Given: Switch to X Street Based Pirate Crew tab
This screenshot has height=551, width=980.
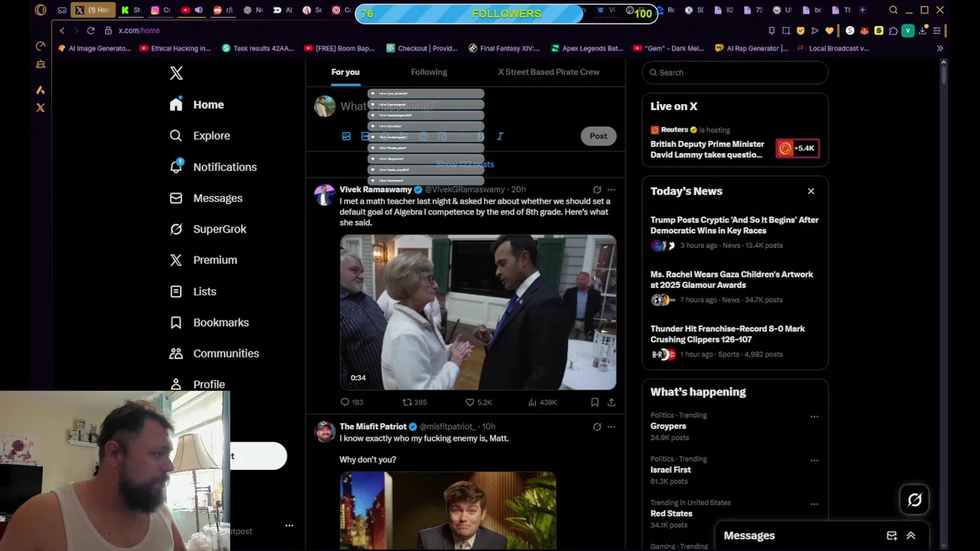Looking at the screenshot, I should [549, 72].
